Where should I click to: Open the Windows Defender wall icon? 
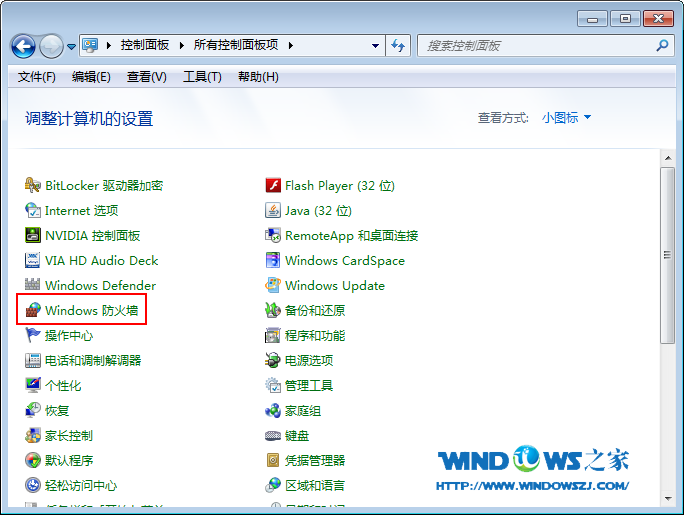tap(32, 285)
